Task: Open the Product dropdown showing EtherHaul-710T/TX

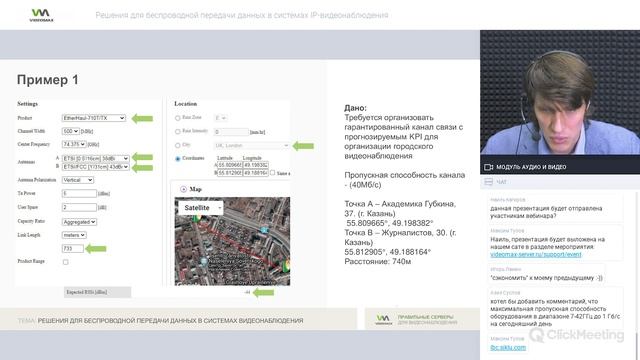Action: [x=93, y=118]
